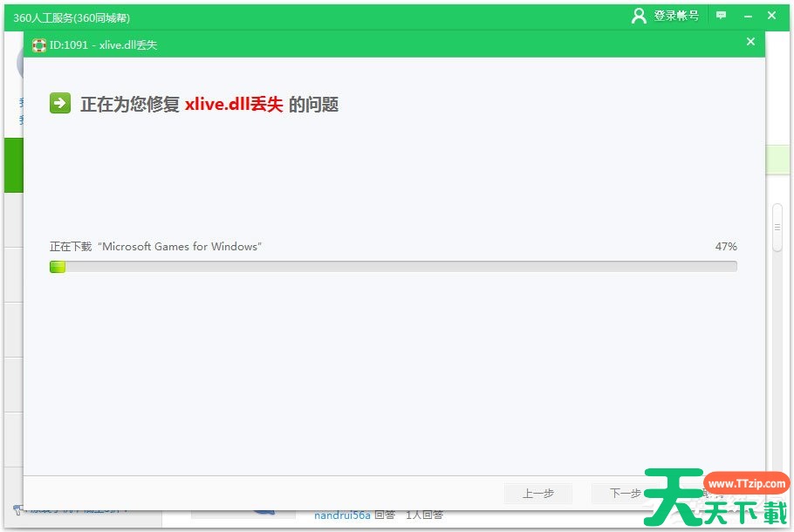
Task: Click the 47% progress value
Action: [x=726, y=247]
